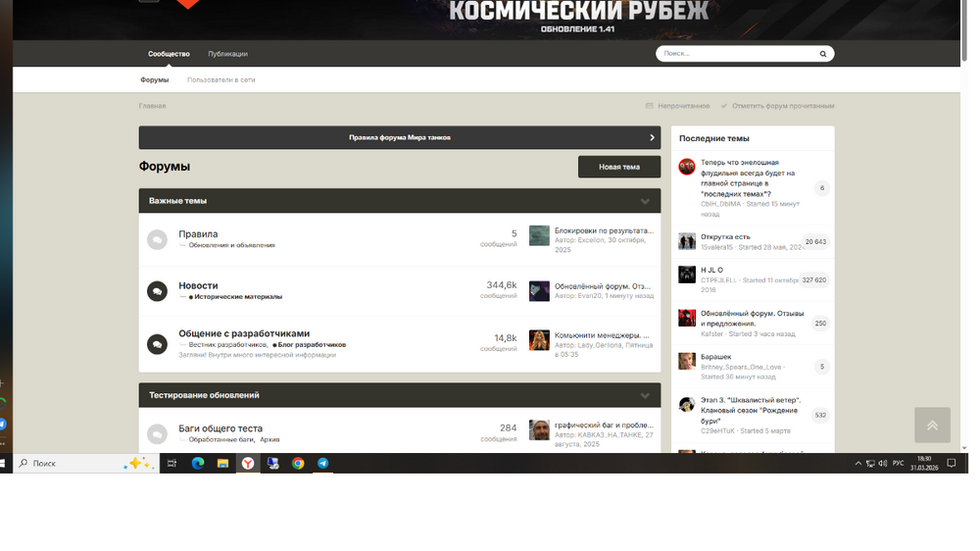Open latest topic Теперь что энелошная флудильня

tap(748, 178)
